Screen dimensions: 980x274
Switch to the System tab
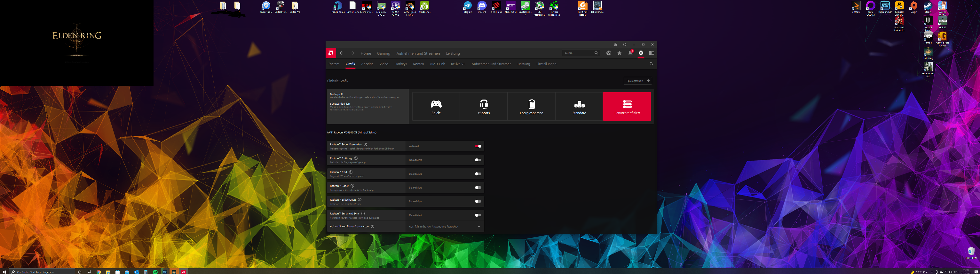tap(334, 64)
